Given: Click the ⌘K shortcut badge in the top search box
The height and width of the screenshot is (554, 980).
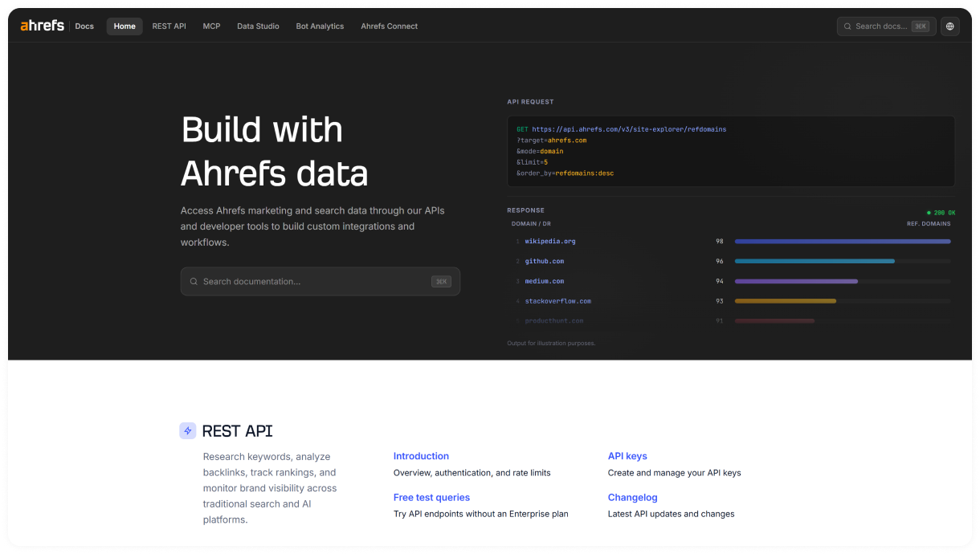Looking at the screenshot, I should coord(921,26).
